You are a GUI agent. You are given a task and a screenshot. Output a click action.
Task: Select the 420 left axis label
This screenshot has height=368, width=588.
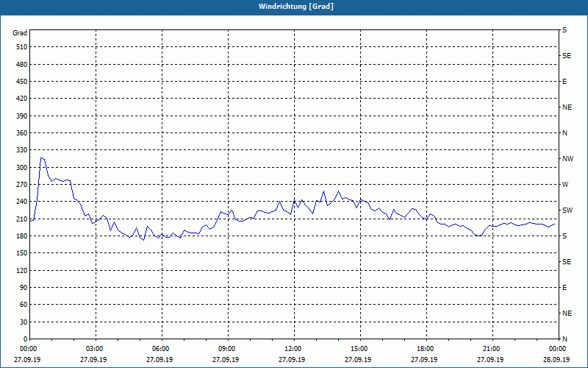[22, 99]
